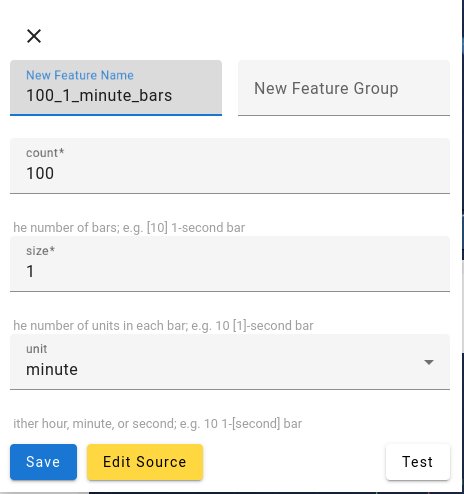Run the Test button
The width and height of the screenshot is (464, 494).
pos(418,462)
